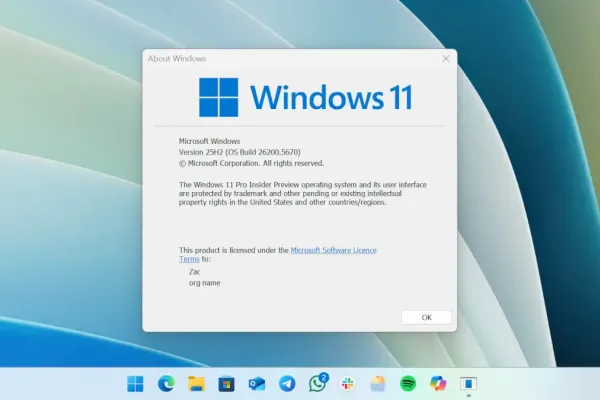Click licensed user name 'Zac'

tap(194, 272)
